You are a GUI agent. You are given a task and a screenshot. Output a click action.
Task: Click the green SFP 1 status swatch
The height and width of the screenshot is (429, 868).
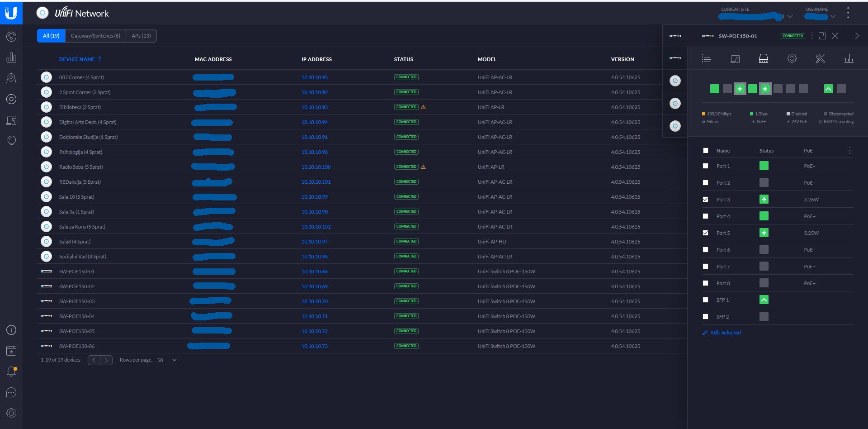click(764, 300)
